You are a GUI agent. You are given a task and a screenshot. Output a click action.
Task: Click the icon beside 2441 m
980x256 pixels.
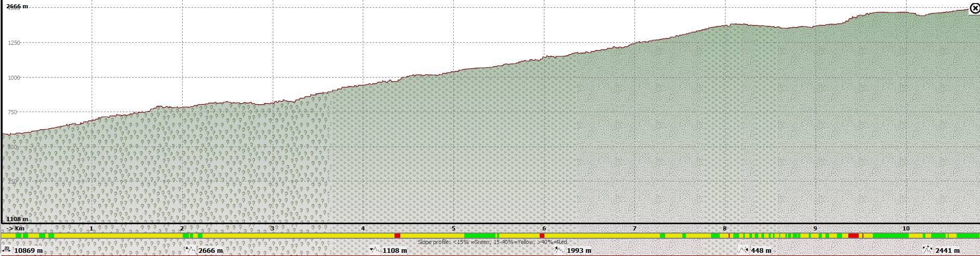(x=927, y=250)
